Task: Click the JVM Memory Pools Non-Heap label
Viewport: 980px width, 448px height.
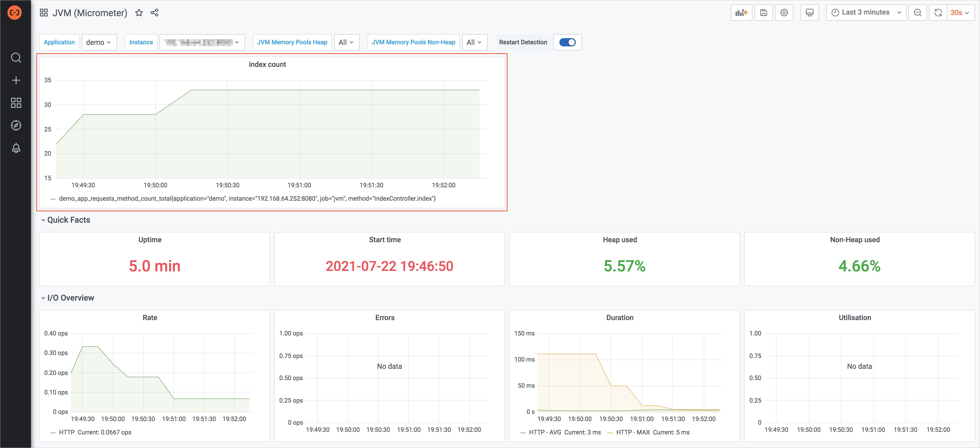Action: 413,42
